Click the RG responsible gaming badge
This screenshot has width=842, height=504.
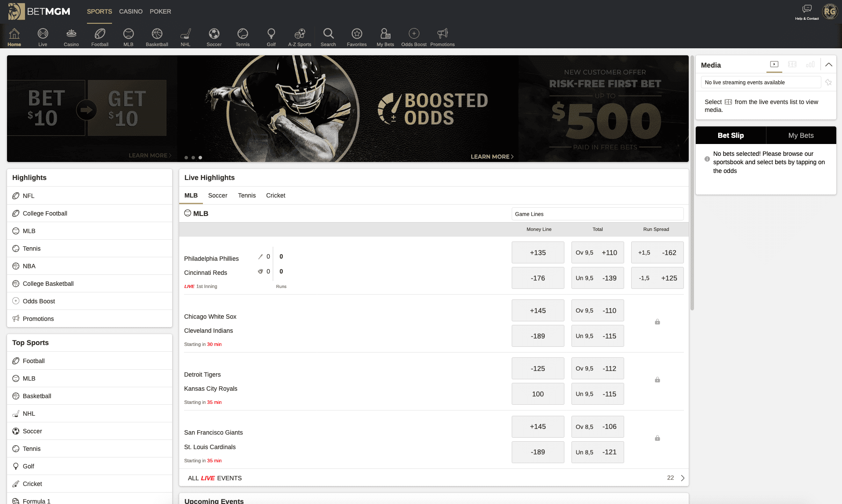(x=830, y=11)
